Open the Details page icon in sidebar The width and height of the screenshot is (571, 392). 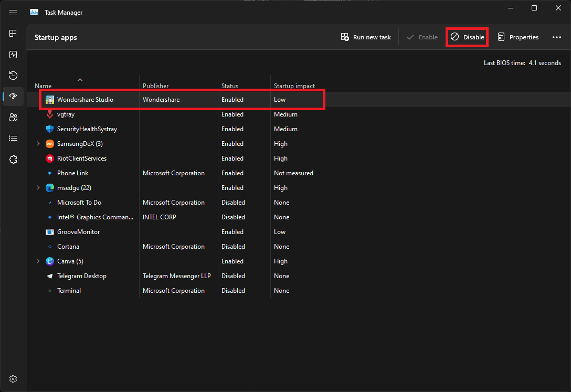point(13,139)
